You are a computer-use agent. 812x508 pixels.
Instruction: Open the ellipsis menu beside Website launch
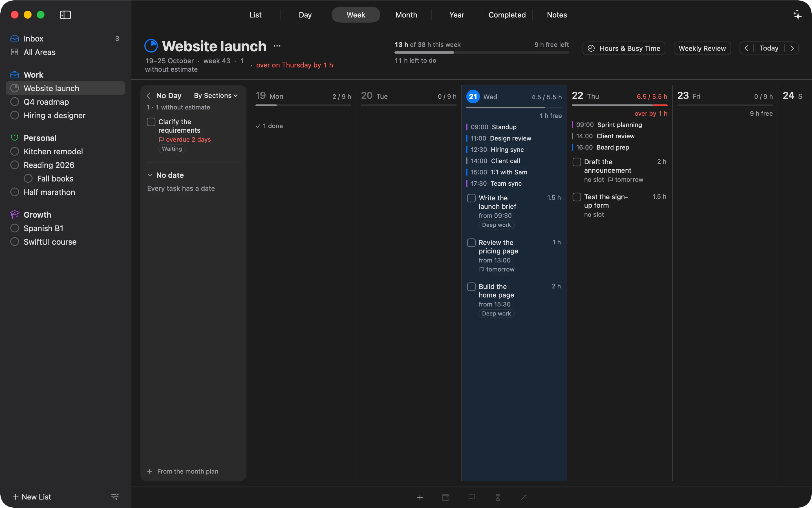[x=277, y=46]
